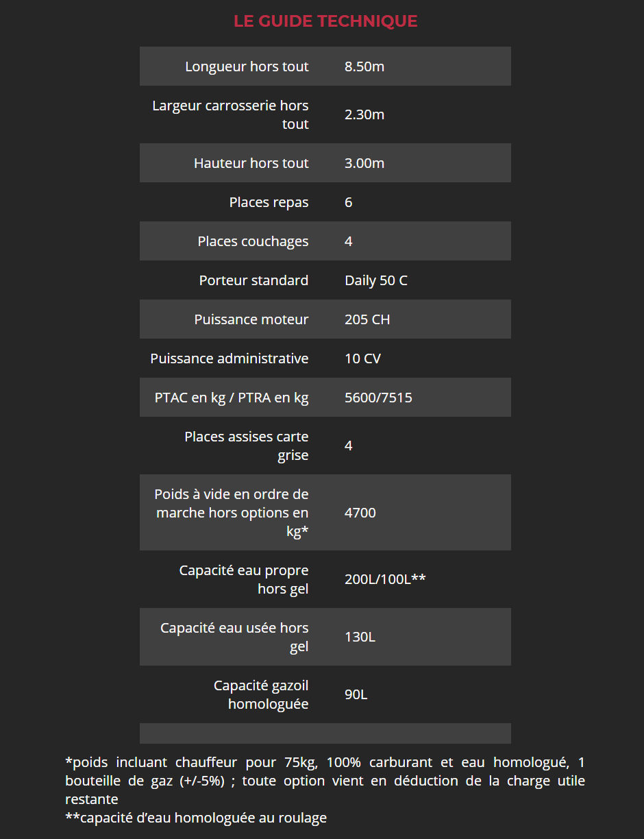Click the Places assises carte grise label
Image resolution: width=644 pixels, height=839 pixels.
coord(247,446)
